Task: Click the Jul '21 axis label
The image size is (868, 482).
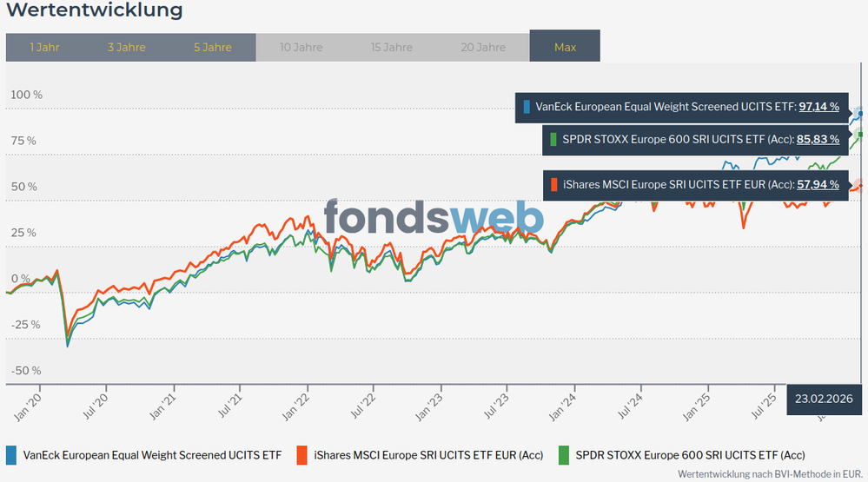Action: (229, 406)
